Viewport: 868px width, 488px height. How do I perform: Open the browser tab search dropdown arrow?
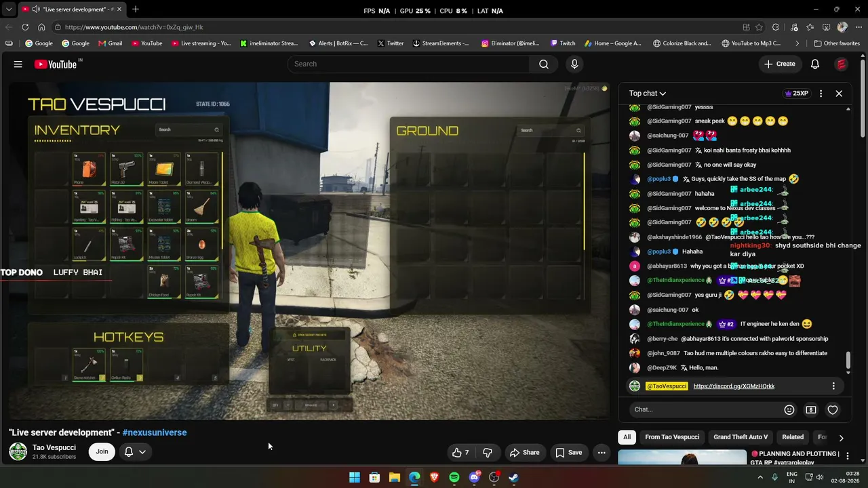tap(9, 9)
